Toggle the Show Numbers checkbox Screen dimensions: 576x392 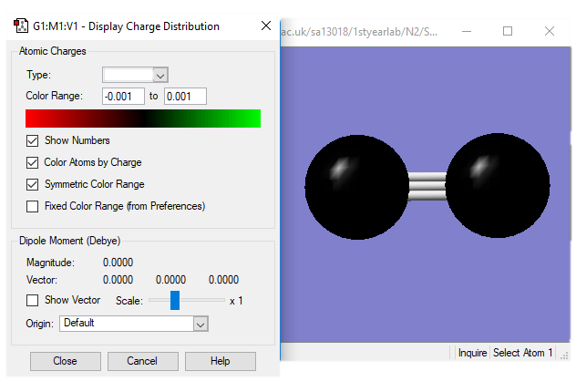point(32,140)
